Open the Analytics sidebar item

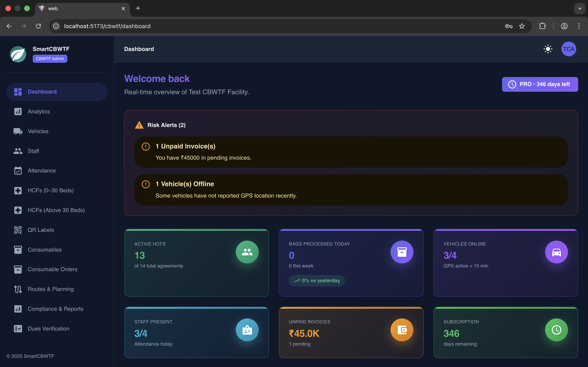pyautogui.click(x=39, y=111)
